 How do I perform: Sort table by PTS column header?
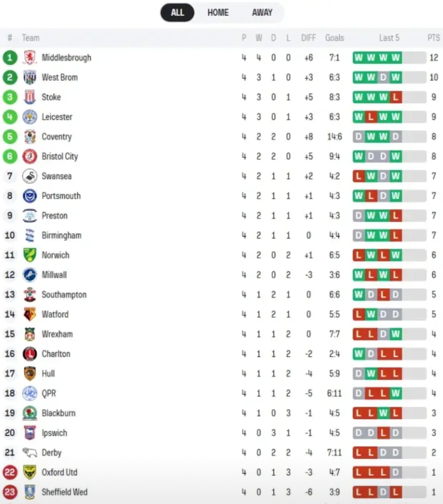pyautogui.click(x=433, y=38)
